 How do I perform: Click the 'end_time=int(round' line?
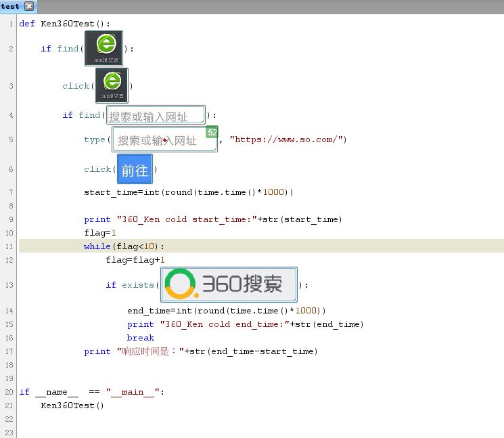226,311
